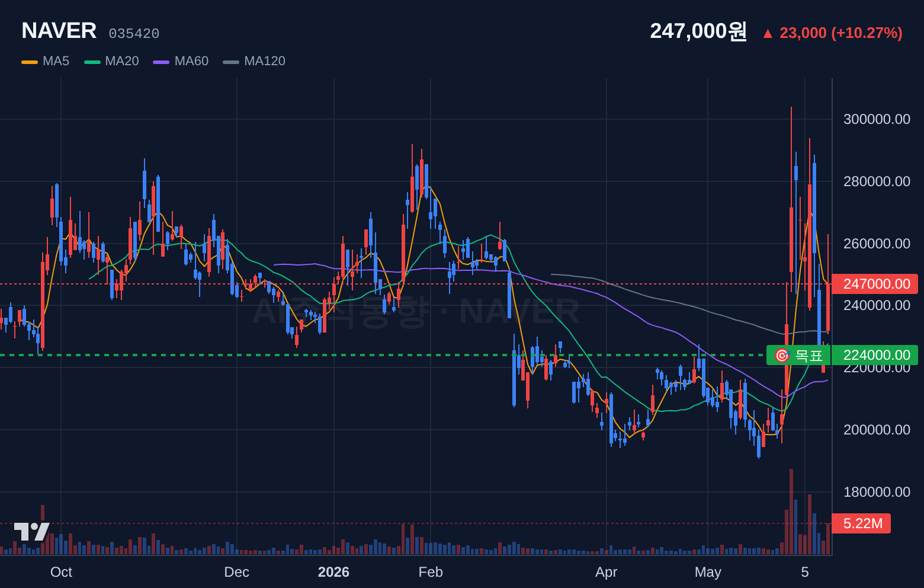Click the 2026 label on time axis
Image resolution: width=924 pixels, height=588 pixels.
(333, 572)
